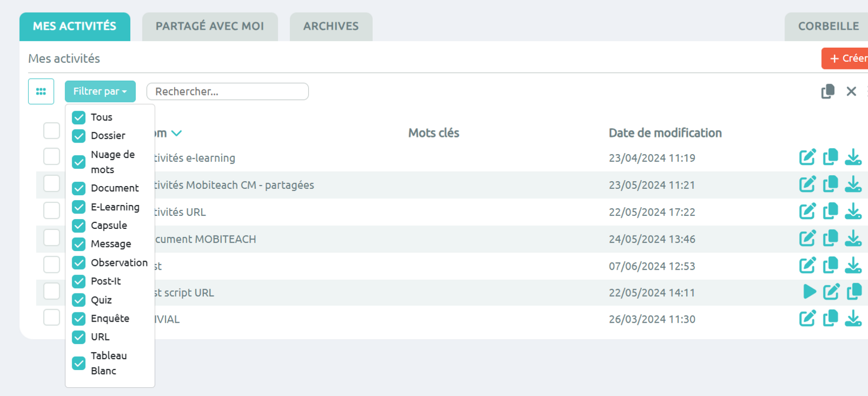Viewport: 868px width, 396px height.
Task: Uncheck the Dossier filter
Action: [79, 136]
